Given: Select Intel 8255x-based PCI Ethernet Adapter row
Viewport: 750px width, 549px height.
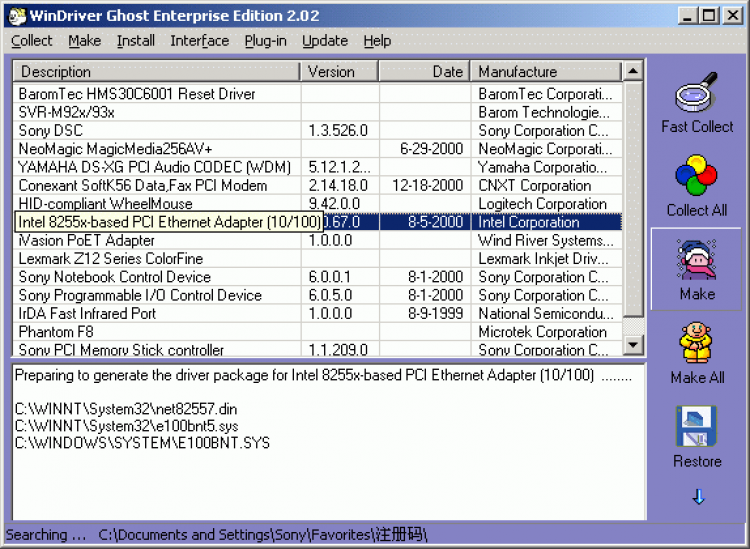Looking at the screenshot, I should coord(318,222).
